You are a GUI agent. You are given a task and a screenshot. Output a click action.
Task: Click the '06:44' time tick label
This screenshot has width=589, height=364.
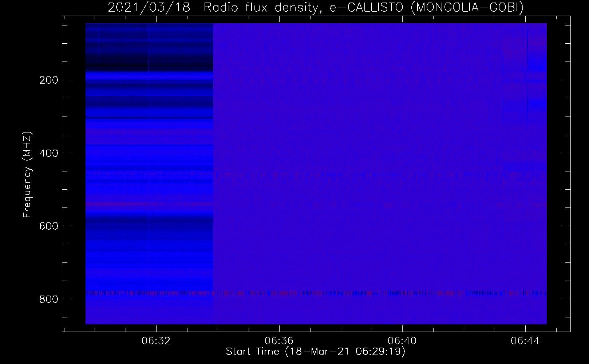coord(525,341)
